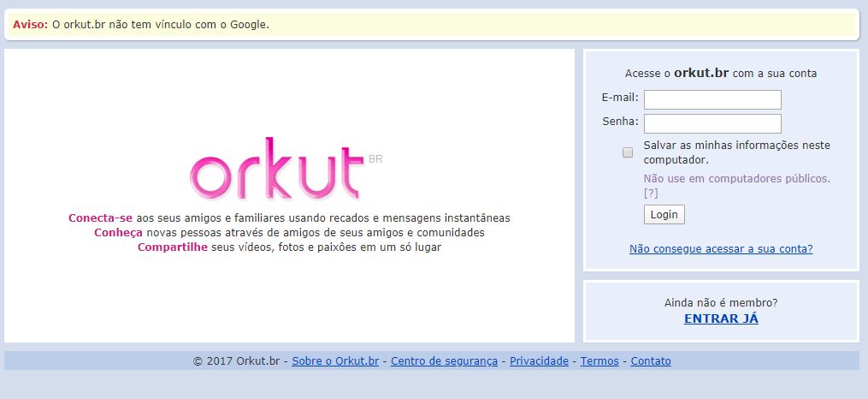Open the [?] help link
The height and width of the screenshot is (399, 868).
[x=651, y=194]
